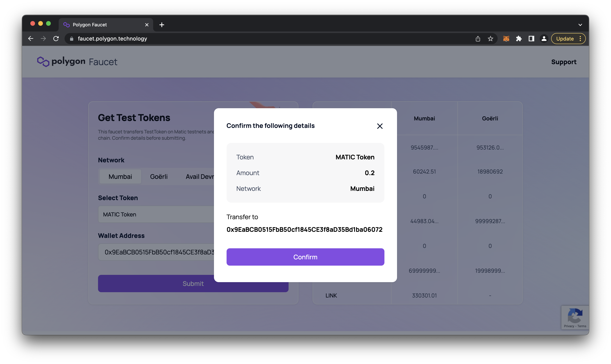This screenshot has width=611, height=364.
Task: Reload the Polygon Faucet page
Action: (x=56, y=39)
